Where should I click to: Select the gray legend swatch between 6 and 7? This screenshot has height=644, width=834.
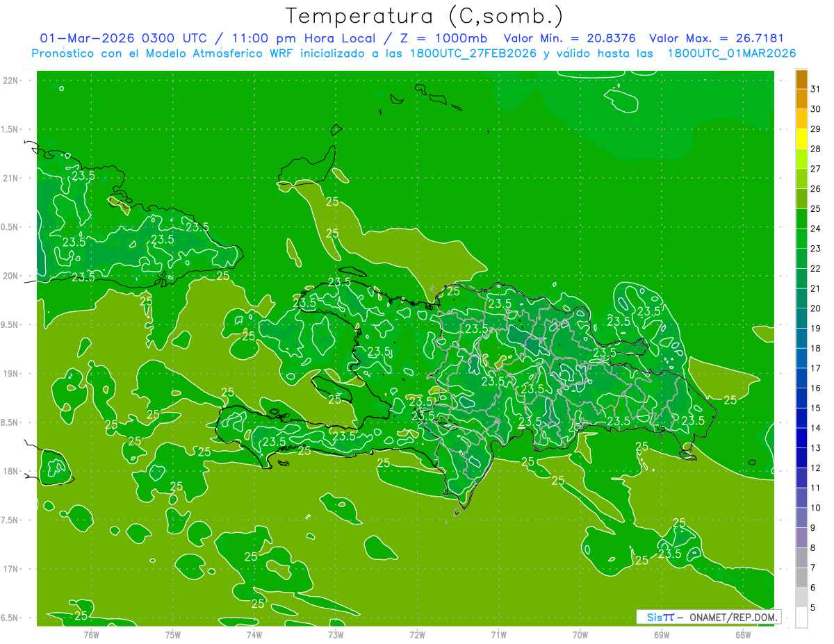pyautogui.click(x=801, y=577)
